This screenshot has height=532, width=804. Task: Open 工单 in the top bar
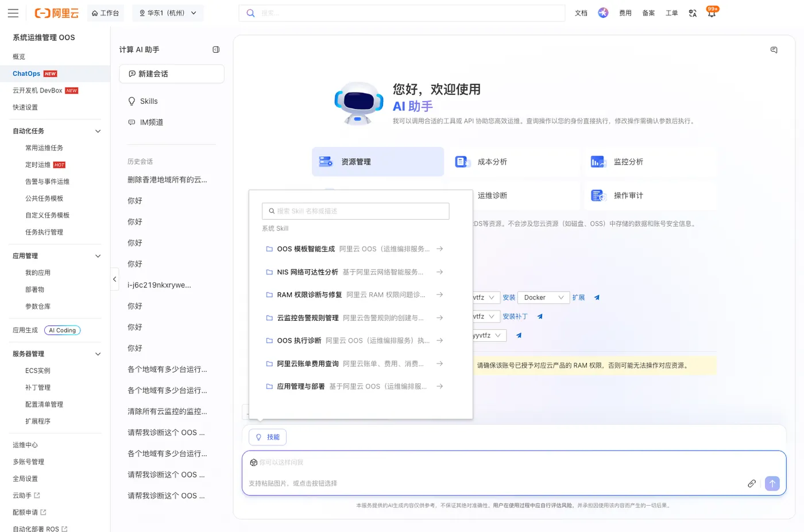tap(672, 13)
